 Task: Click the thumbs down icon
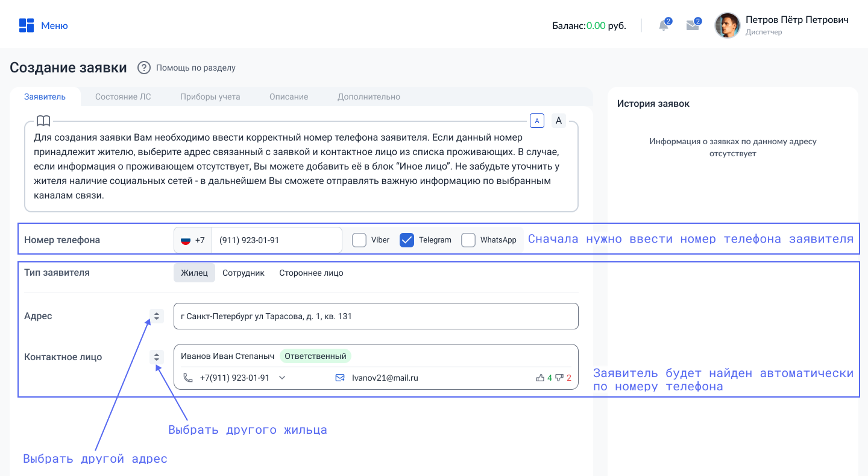pyautogui.click(x=559, y=378)
